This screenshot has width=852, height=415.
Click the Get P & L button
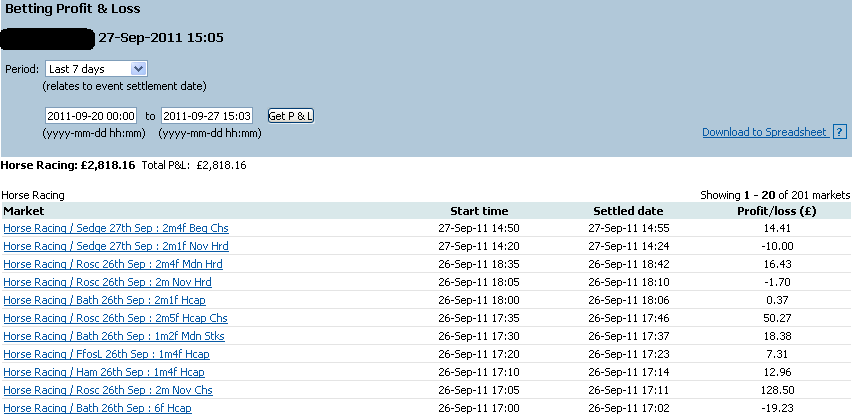[291, 116]
